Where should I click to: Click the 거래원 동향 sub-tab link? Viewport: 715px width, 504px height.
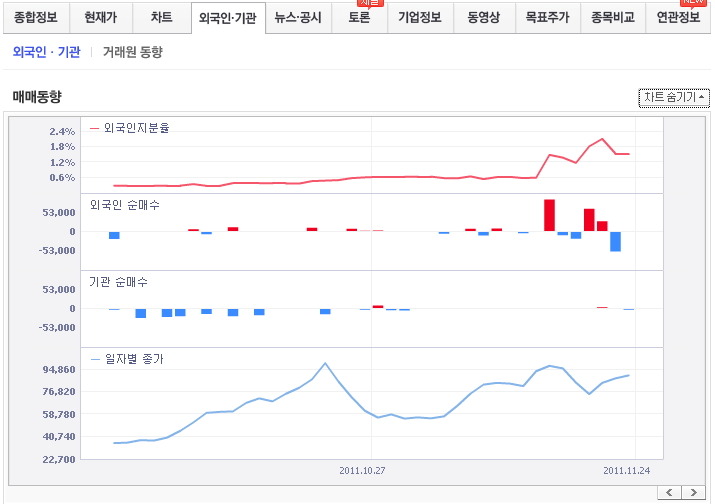(x=132, y=52)
